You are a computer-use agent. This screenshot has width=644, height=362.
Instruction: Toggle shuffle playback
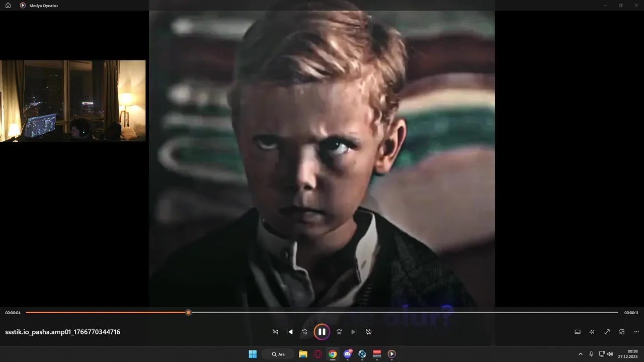pos(275,332)
